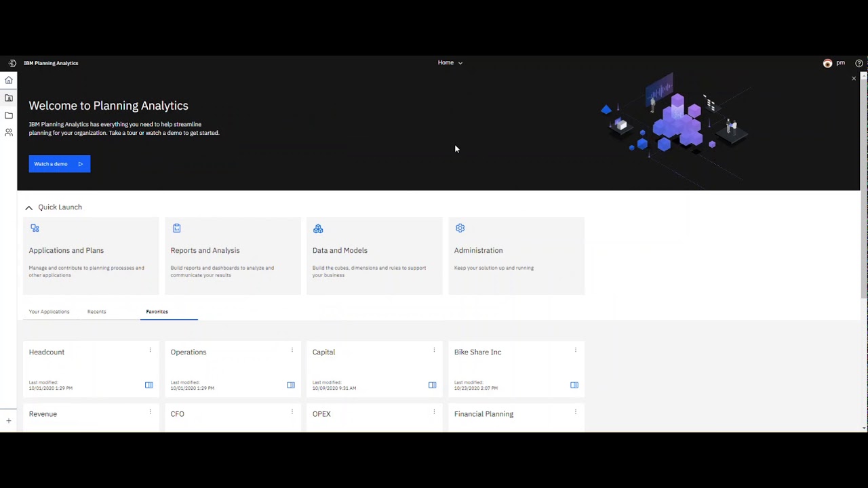Open Headcount card options menu
The width and height of the screenshot is (868, 488).
coord(150,350)
